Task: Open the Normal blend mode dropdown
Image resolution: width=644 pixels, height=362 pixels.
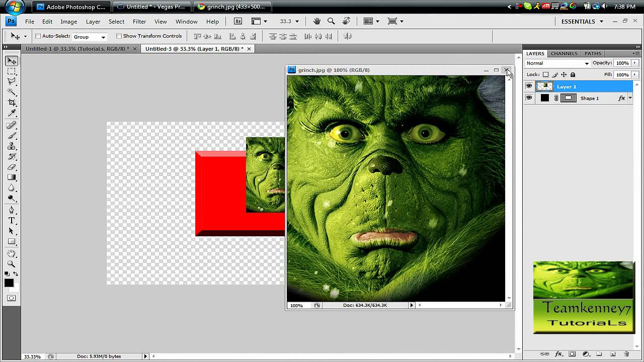Action: coord(557,63)
